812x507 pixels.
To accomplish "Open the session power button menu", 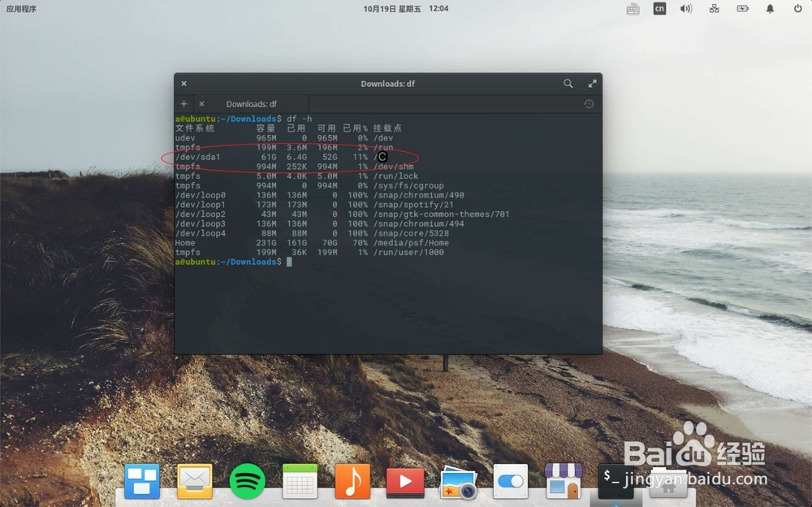I will pos(797,9).
